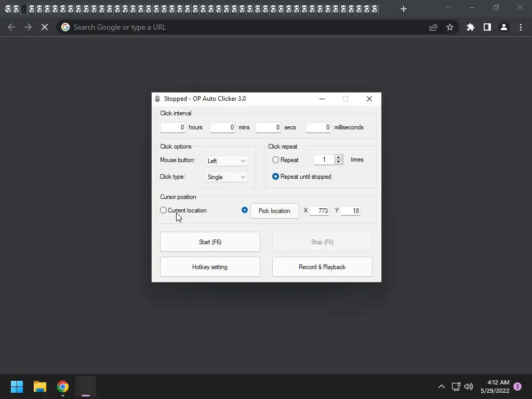Focus the secs interval field
The width and height of the screenshot is (532, 399).
(268, 127)
